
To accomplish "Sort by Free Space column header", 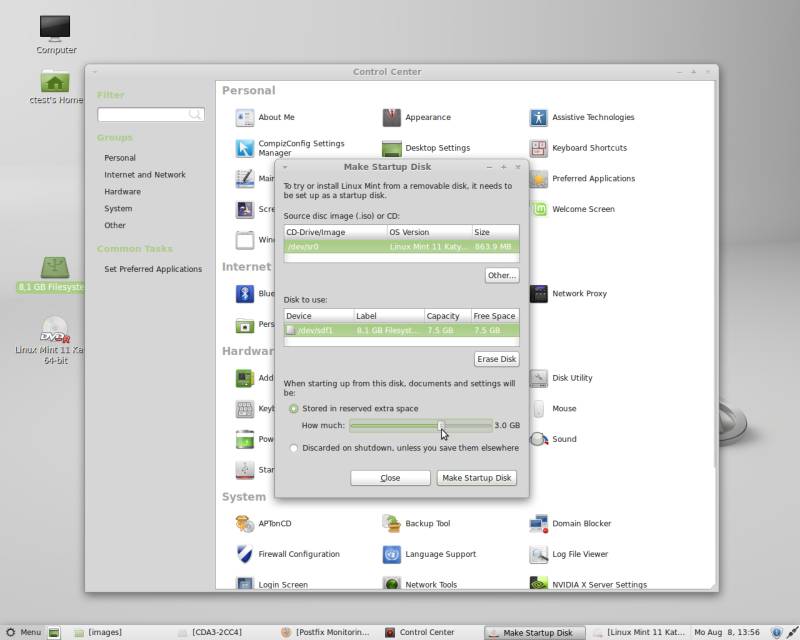I will tap(495, 316).
